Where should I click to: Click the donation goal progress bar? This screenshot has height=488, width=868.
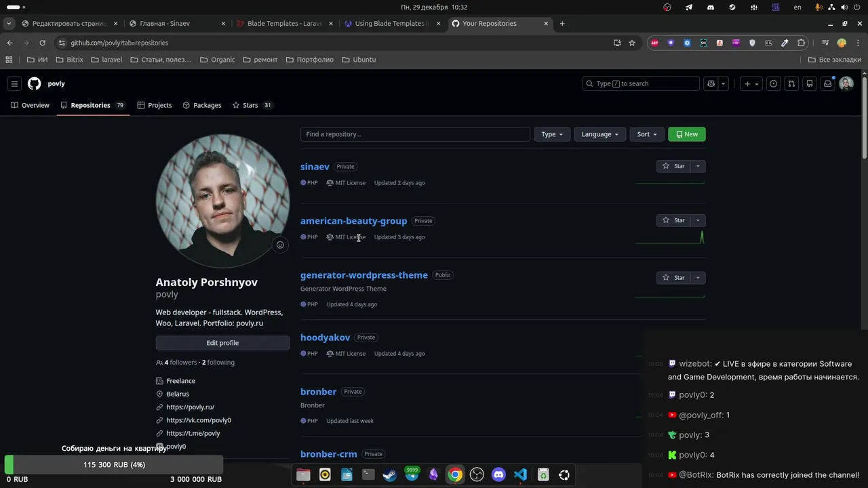click(x=114, y=465)
